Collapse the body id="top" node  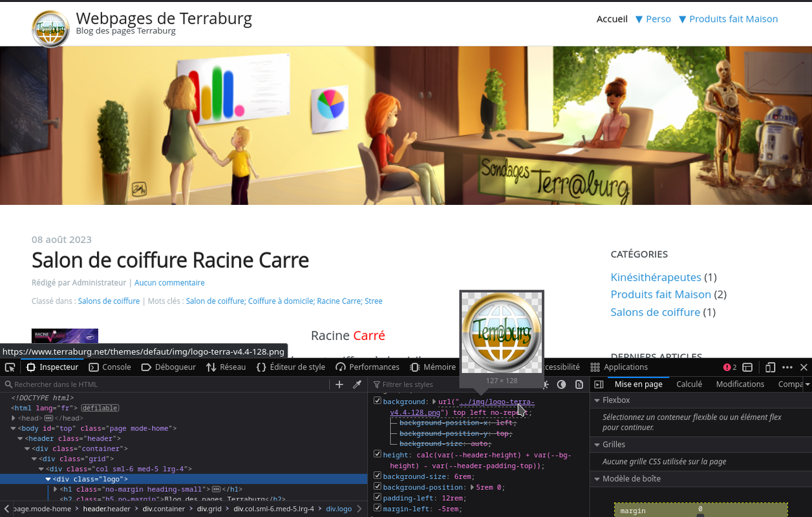(x=14, y=428)
